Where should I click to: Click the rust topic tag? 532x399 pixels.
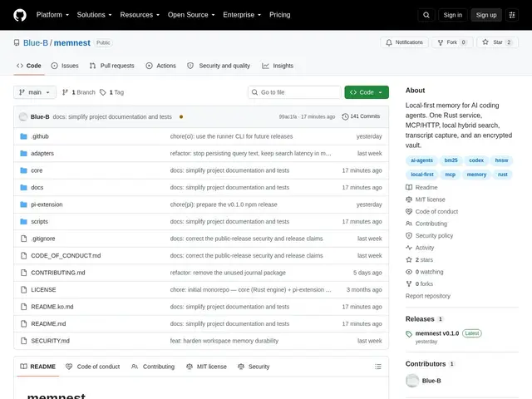(502, 175)
